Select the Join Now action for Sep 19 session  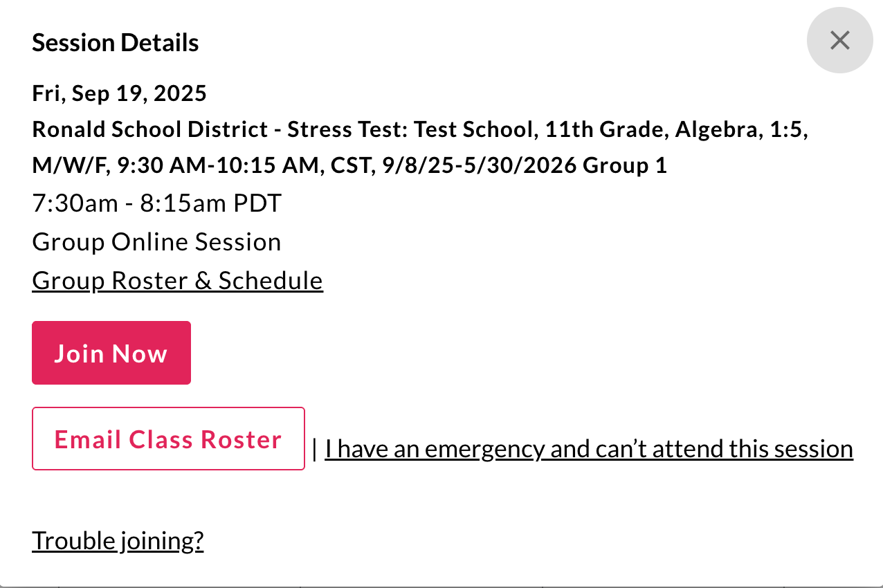pos(111,353)
